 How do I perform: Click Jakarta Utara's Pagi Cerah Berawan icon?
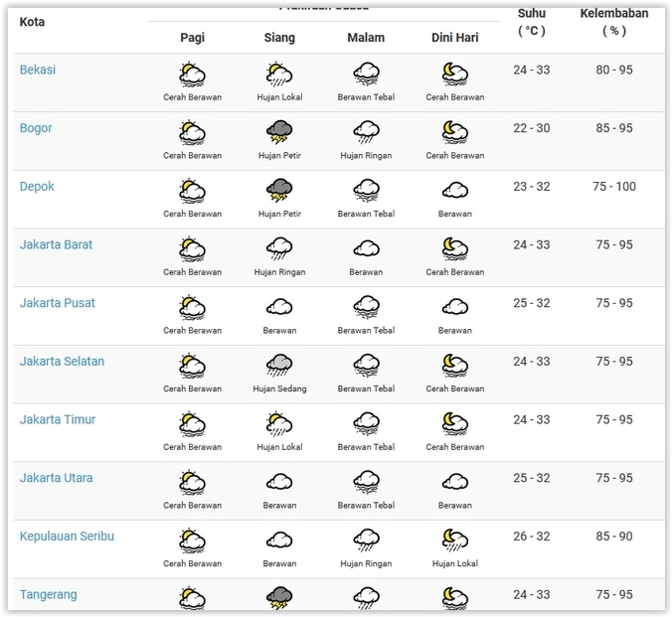pos(192,482)
